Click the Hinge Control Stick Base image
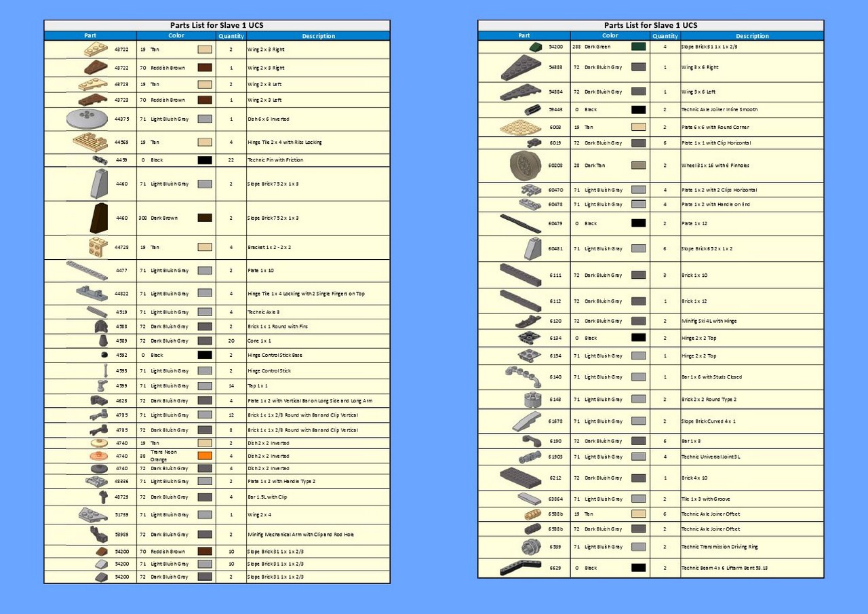868x614 pixels. (104, 355)
